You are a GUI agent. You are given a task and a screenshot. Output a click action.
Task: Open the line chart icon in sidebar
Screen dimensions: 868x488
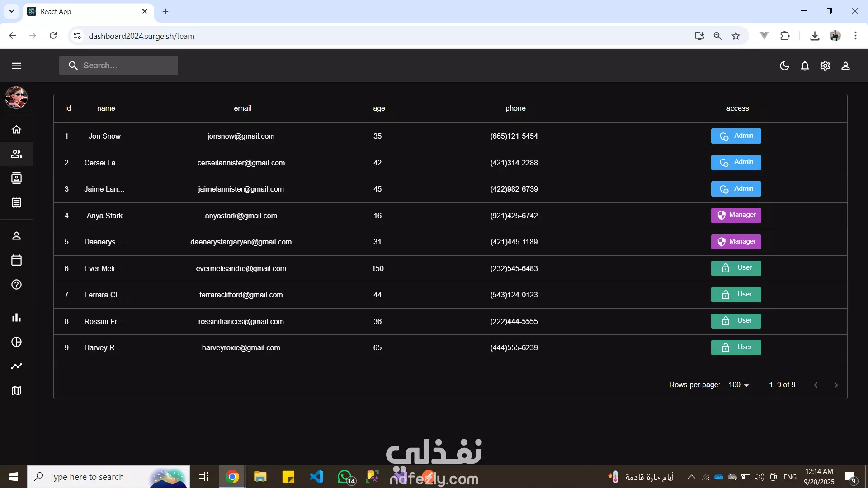[x=17, y=366]
